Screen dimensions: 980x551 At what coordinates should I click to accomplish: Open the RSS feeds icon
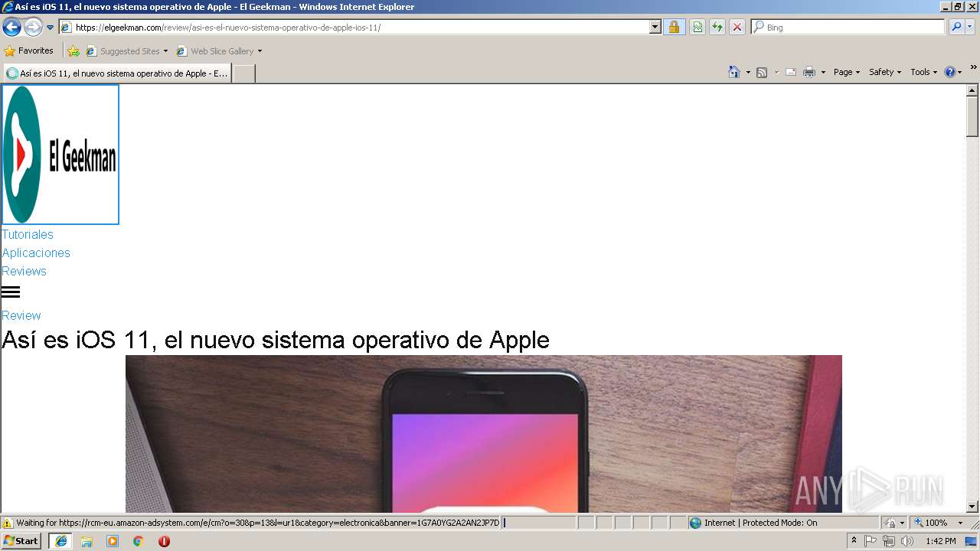click(762, 72)
